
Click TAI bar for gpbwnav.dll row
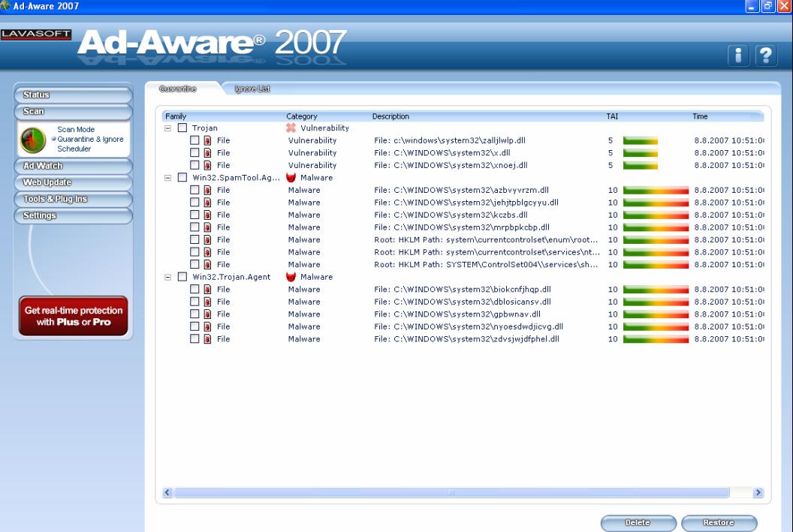656,314
